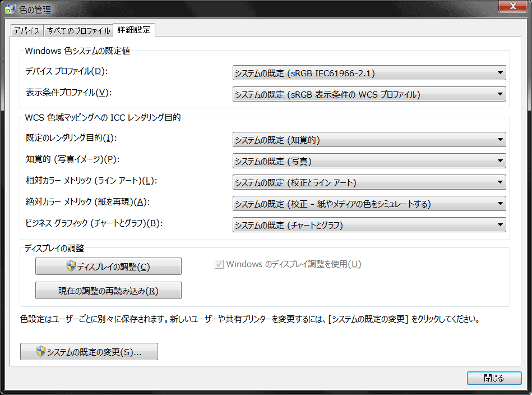Click 現在の調整の再読み込み(R) button
This screenshot has width=532, height=395.
click(x=108, y=291)
